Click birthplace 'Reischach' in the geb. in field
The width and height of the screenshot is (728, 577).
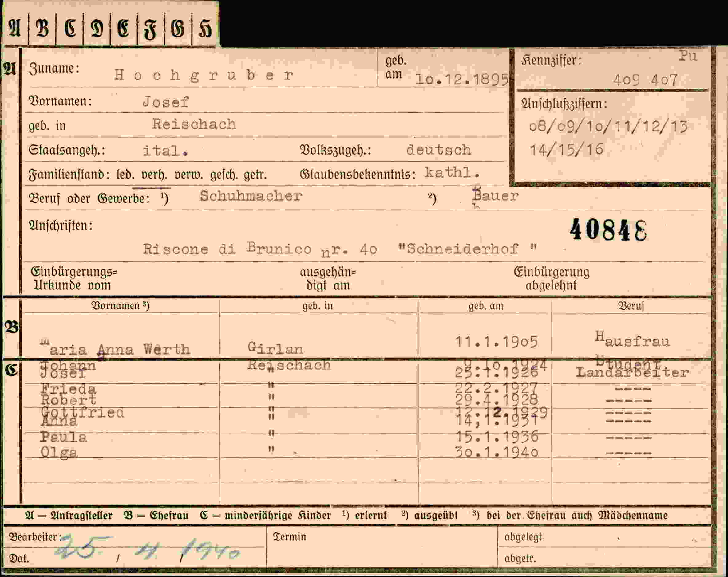click(x=194, y=124)
